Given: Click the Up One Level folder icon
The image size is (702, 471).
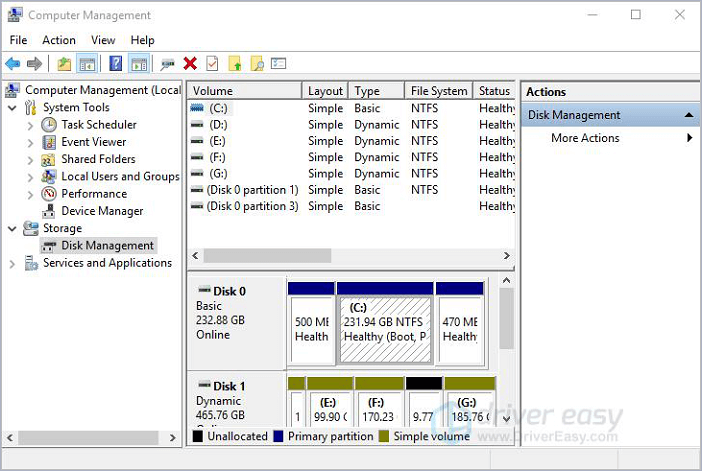Looking at the screenshot, I should tap(64, 64).
